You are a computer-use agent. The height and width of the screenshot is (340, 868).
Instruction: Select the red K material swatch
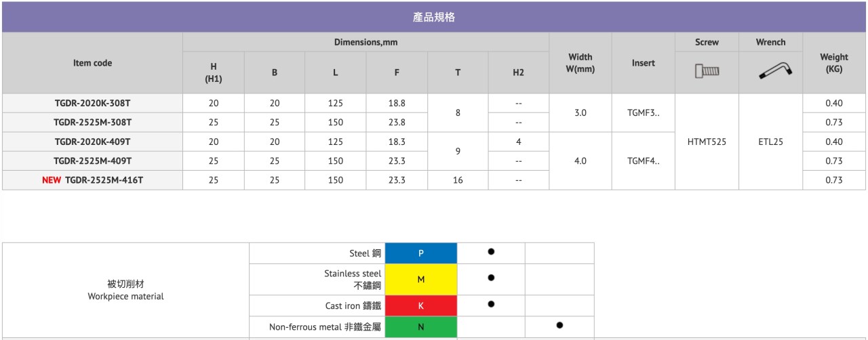pos(421,305)
